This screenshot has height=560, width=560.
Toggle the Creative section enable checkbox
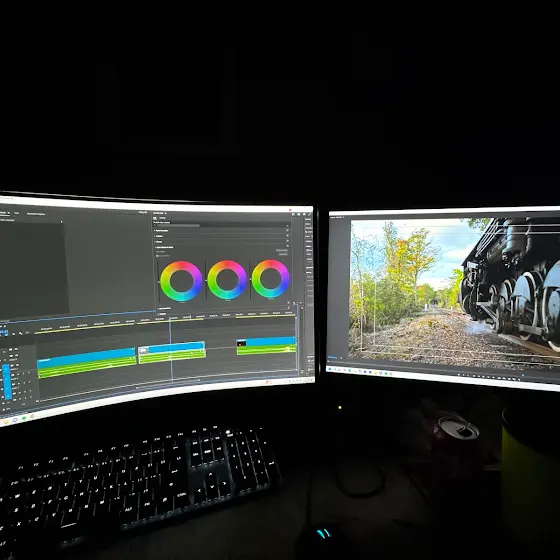point(287,236)
